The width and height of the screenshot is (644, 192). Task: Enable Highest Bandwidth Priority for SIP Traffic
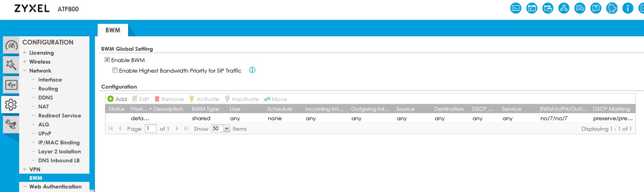point(115,70)
